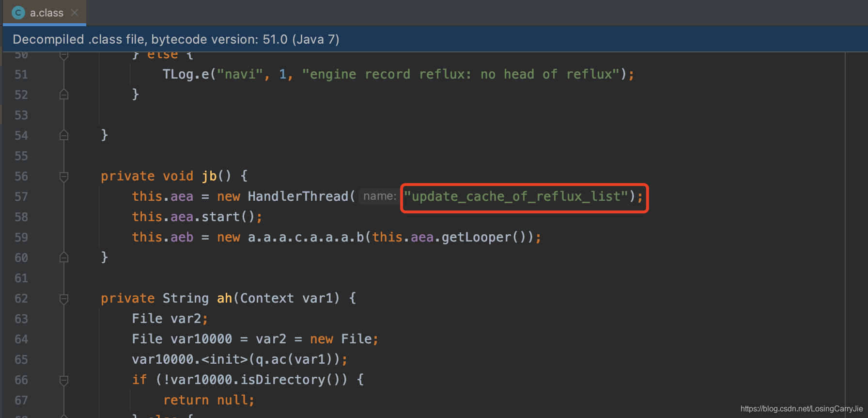Click the TLog.e call on line 51
868x418 pixels.
tap(186, 74)
